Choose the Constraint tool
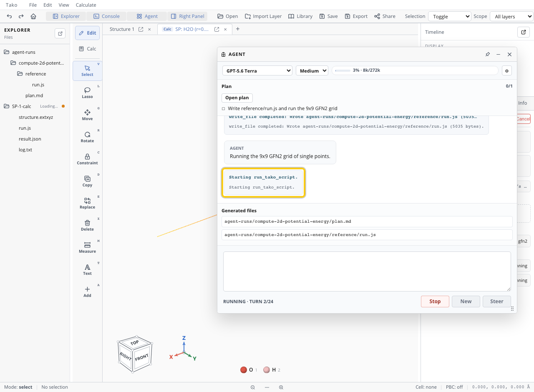This screenshot has height=392, width=534. 87,159
